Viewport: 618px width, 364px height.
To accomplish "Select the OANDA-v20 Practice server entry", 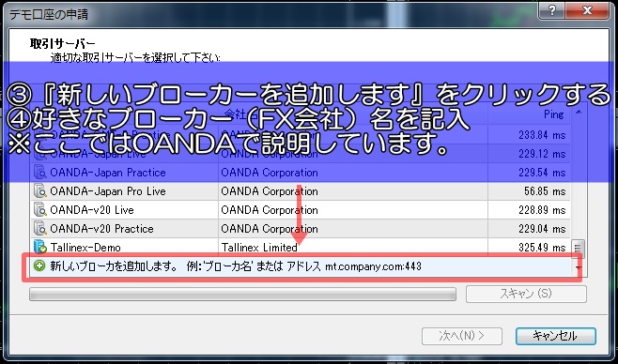I will pyautogui.click(x=301, y=229).
